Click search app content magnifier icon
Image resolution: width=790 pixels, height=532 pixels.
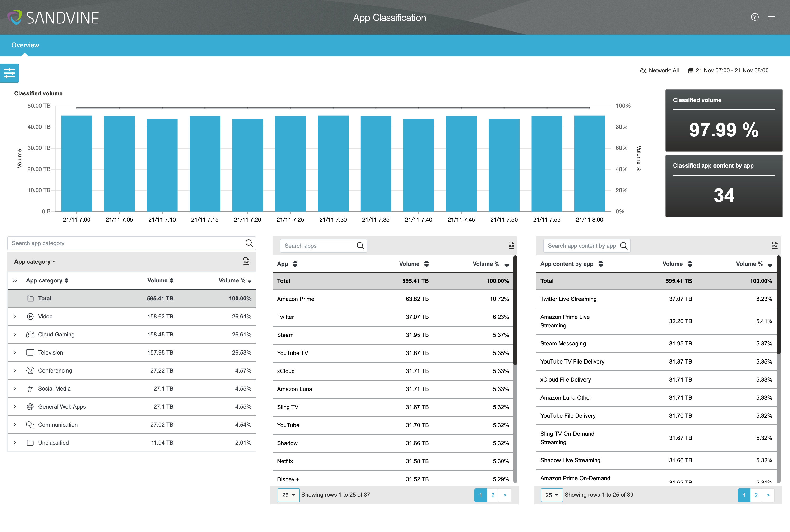pyautogui.click(x=623, y=246)
